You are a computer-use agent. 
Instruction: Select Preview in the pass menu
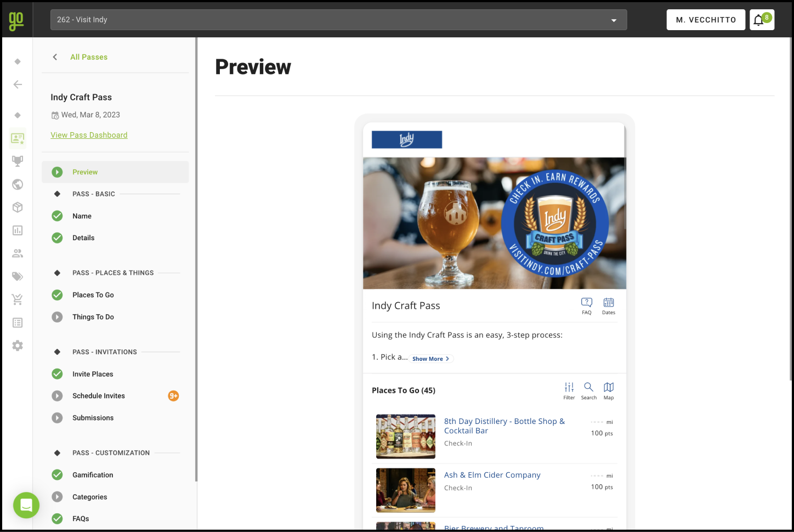(115, 172)
